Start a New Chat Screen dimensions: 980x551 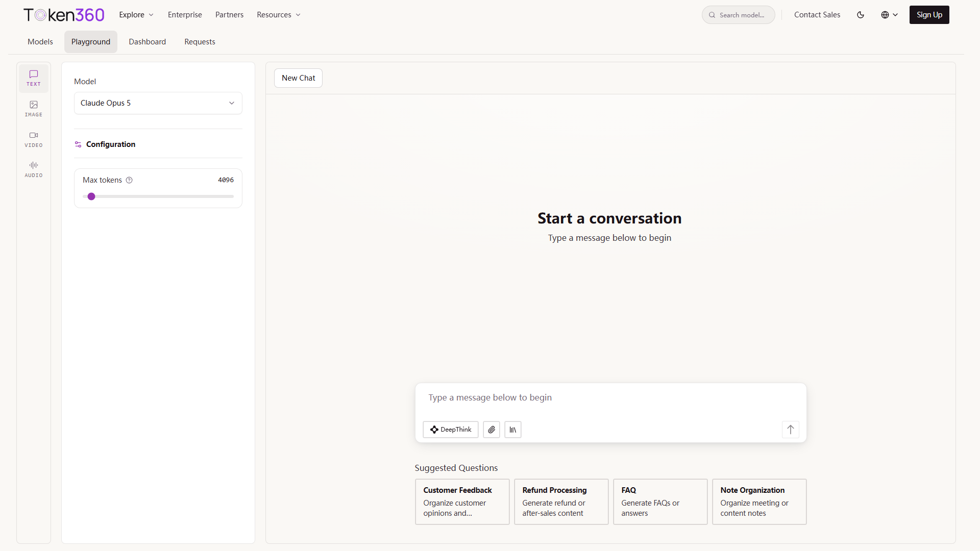point(299,78)
